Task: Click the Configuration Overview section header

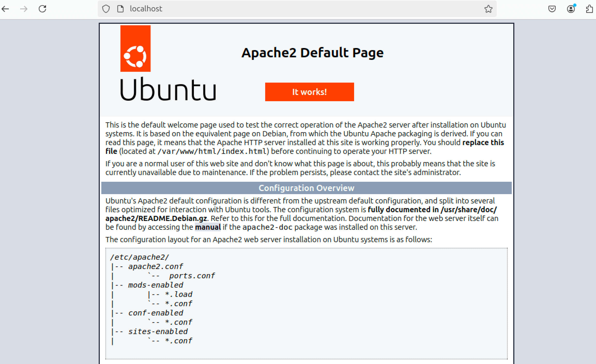Action: pyautogui.click(x=306, y=188)
